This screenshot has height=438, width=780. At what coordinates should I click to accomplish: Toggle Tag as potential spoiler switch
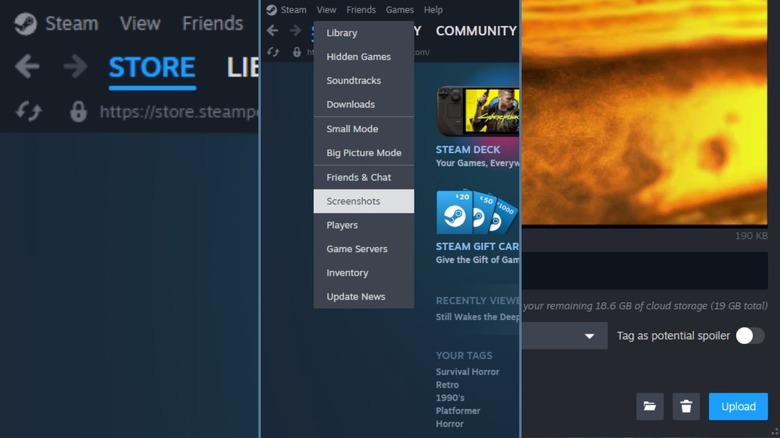pos(750,335)
